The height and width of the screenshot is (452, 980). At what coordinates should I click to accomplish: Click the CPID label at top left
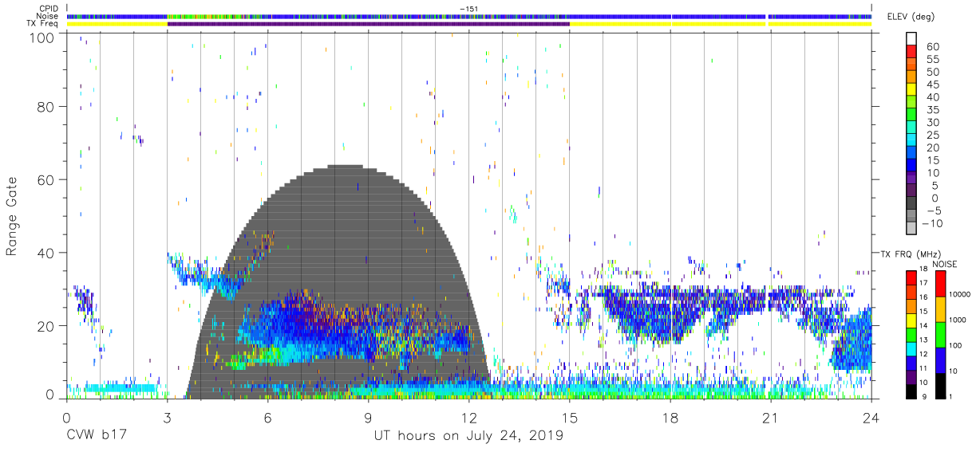pos(49,8)
